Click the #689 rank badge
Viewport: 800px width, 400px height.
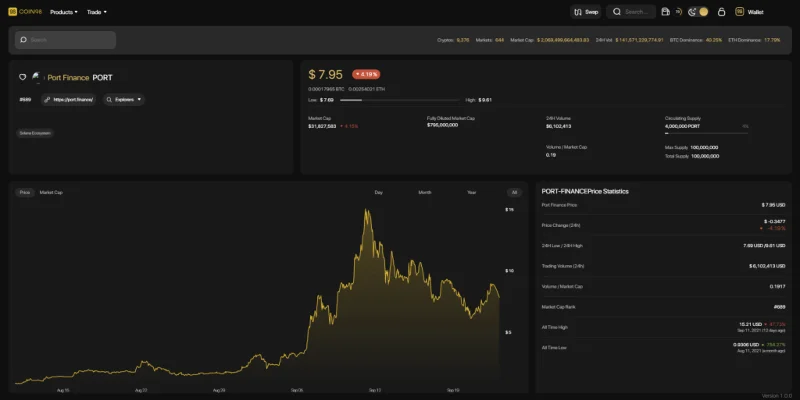click(x=25, y=99)
